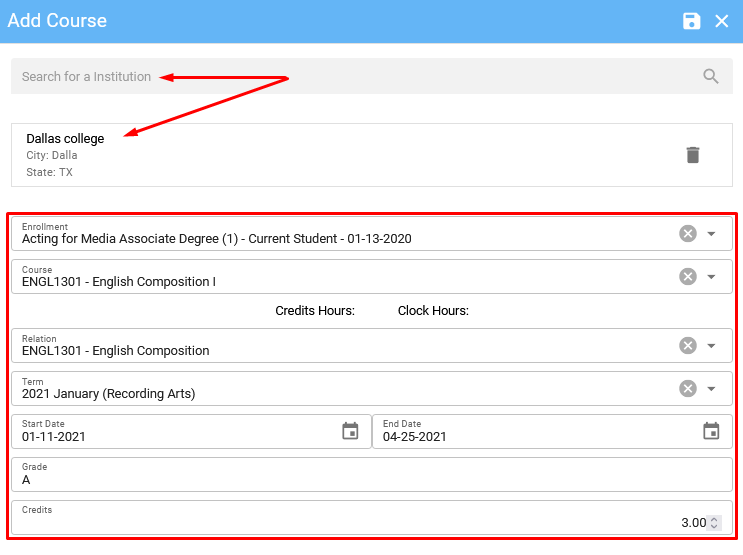
Task: Expand the Course dropdown arrow
Action: (x=712, y=277)
